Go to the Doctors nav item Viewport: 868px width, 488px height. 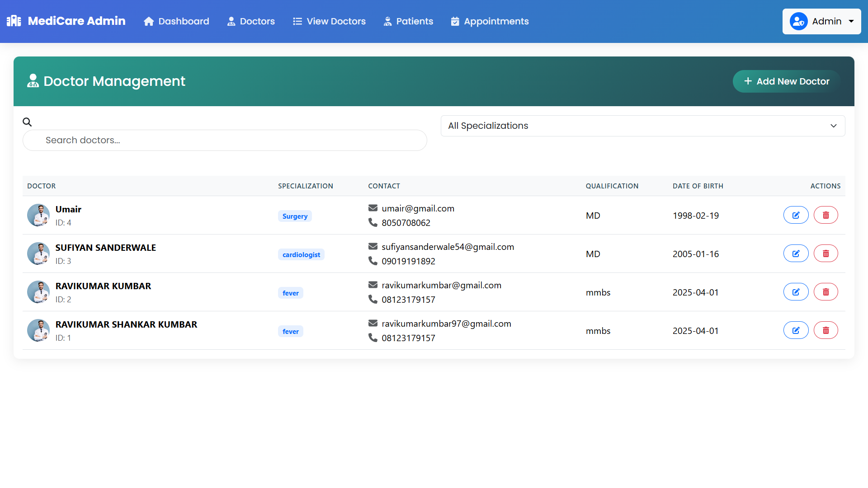pos(251,21)
